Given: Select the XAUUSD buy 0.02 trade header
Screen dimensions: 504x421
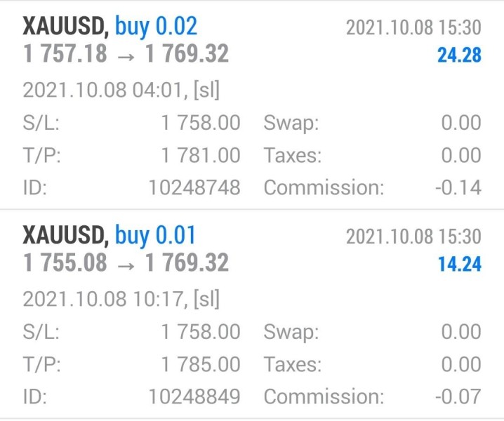Looking at the screenshot, I should click(x=110, y=26).
